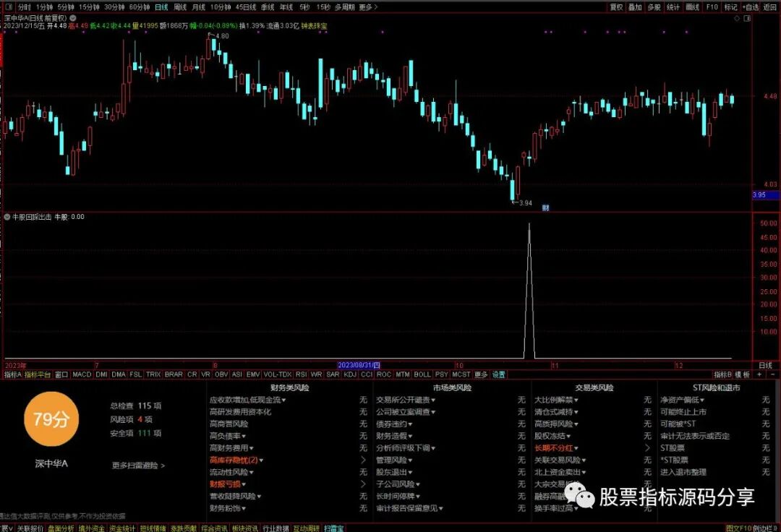The height and width of the screenshot is (532, 781).
Task: Open the 画线 drawing tools
Action: 692,7
